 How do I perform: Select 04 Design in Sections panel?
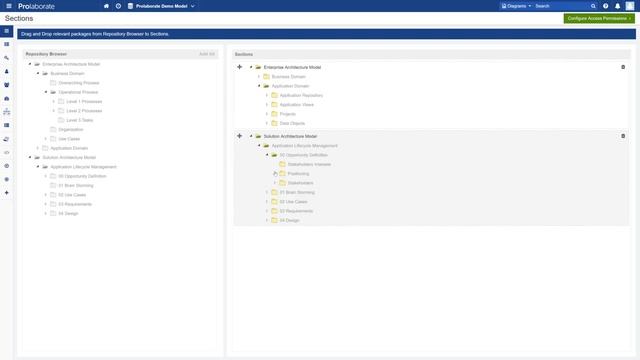tap(289, 220)
